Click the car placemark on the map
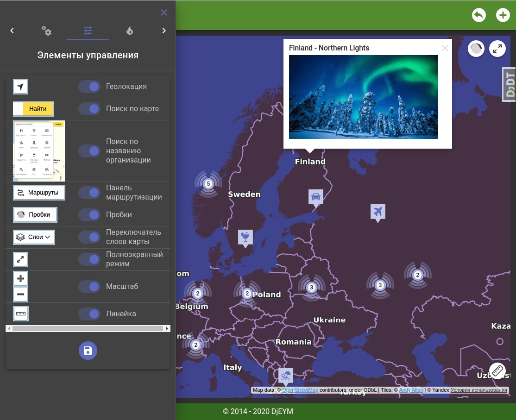This screenshot has height=420, width=516. [316, 198]
